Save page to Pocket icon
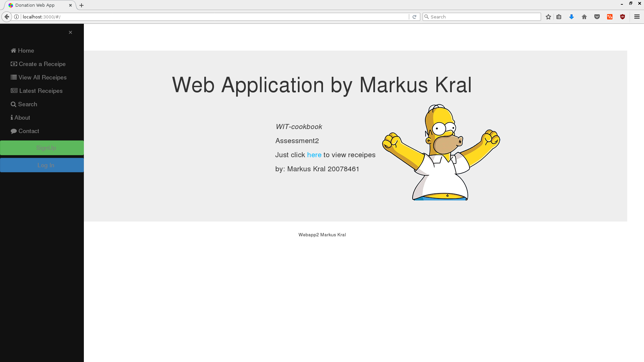 click(x=597, y=17)
